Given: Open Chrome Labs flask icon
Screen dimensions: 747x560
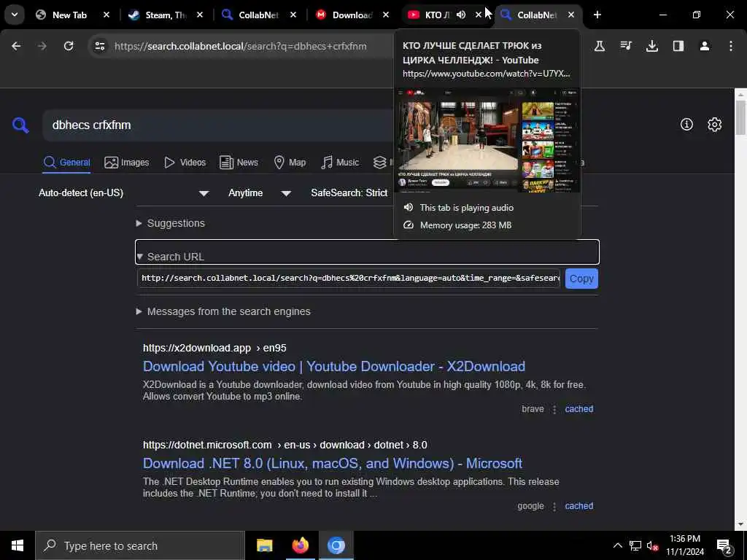Looking at the screenshot, I should click(x=600, y=46).
